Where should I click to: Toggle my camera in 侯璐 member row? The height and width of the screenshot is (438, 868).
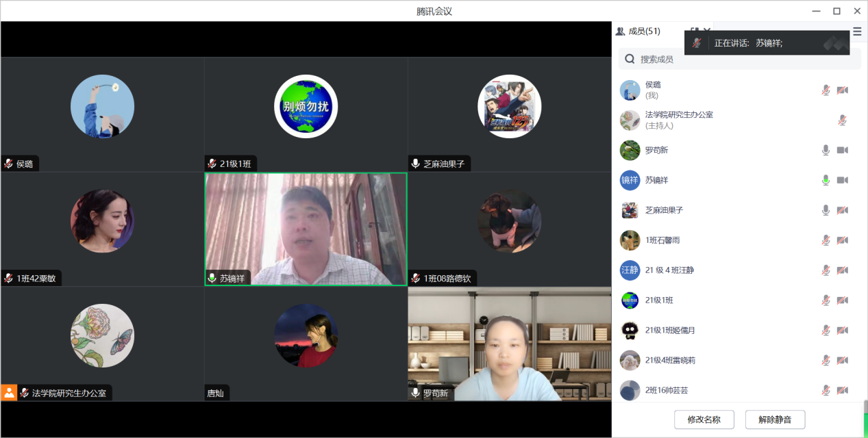click(842, 90)
